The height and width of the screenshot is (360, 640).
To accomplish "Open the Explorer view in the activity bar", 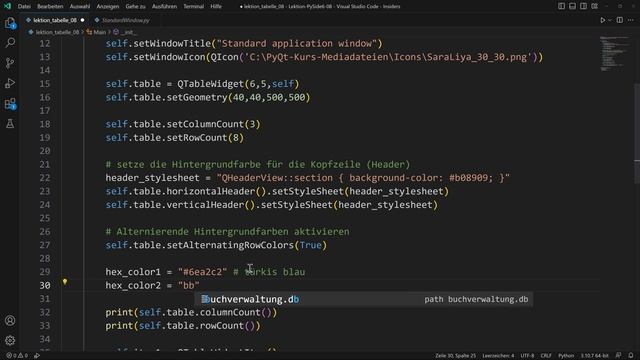I will pyautogui.click(x=10, y=23).
